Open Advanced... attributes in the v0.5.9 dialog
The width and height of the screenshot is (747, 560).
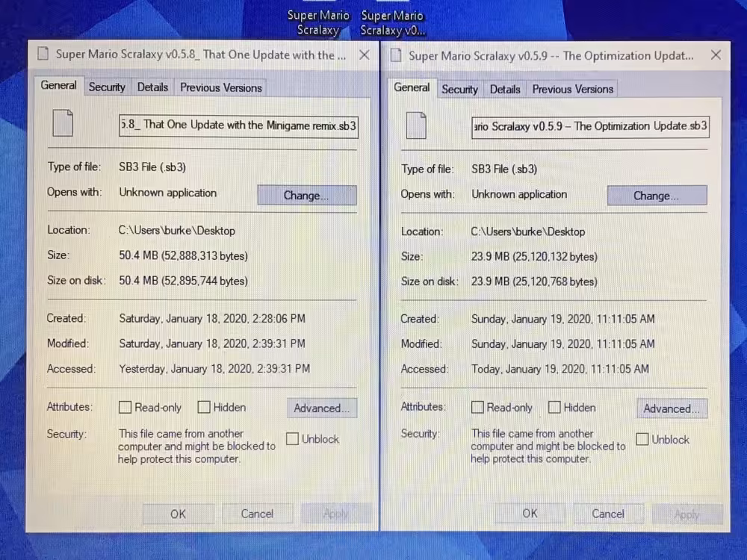click(x=672, y=408)
